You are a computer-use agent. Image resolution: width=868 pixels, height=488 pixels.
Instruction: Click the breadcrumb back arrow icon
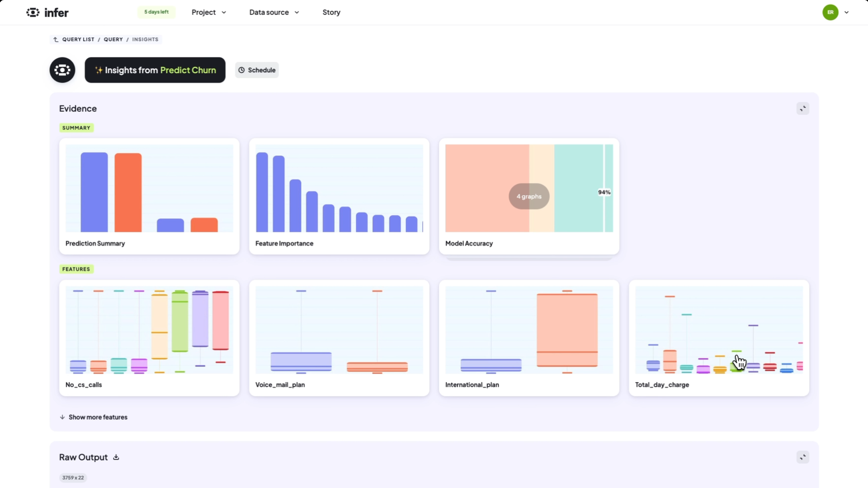pos(56,40)
